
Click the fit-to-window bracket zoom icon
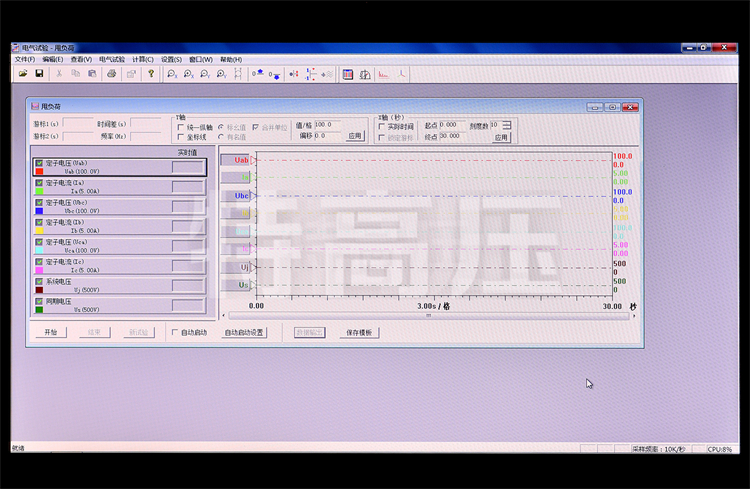coord(237,74)
